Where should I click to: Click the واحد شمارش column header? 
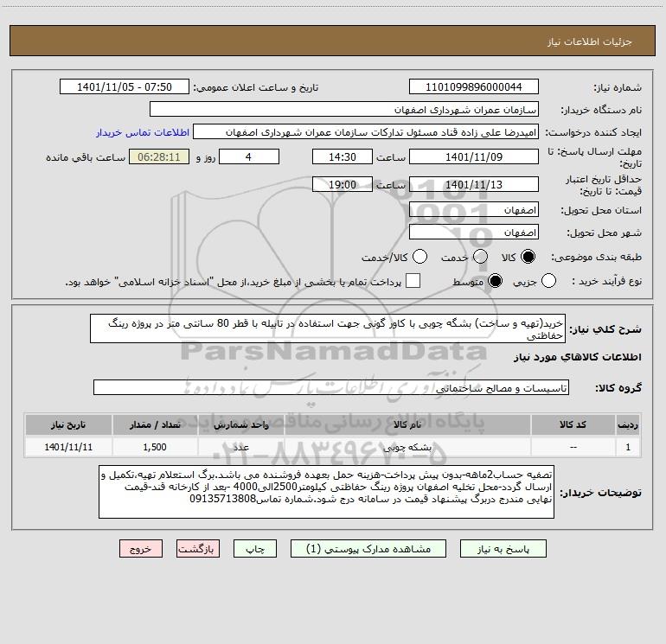pos(240,424)
